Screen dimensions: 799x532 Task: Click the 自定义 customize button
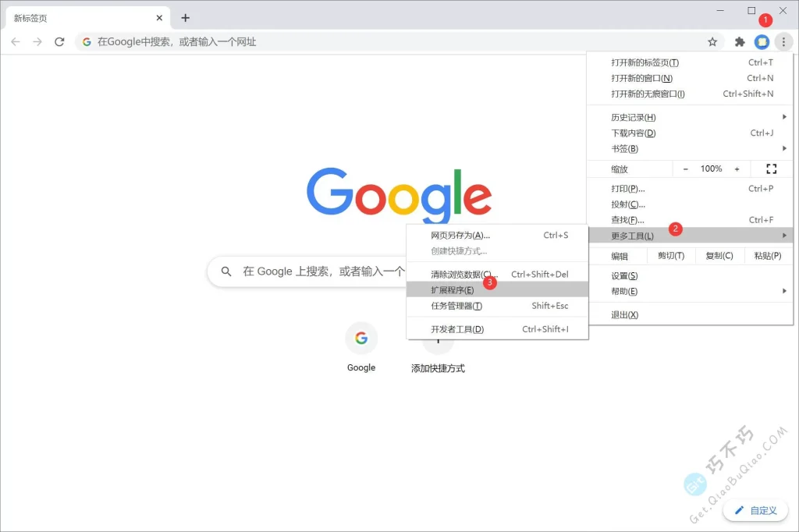click(755, 510)
